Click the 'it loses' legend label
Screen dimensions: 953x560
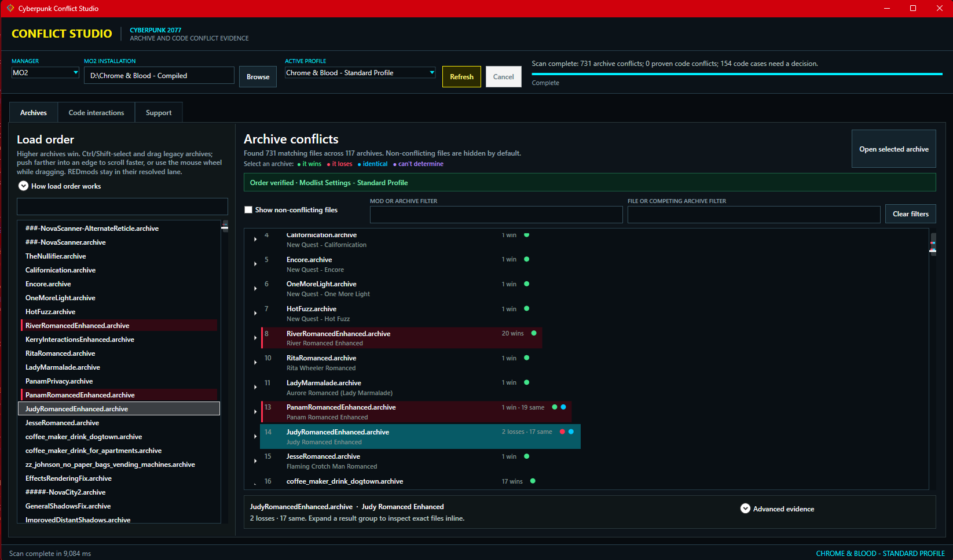tap(342, 164)
